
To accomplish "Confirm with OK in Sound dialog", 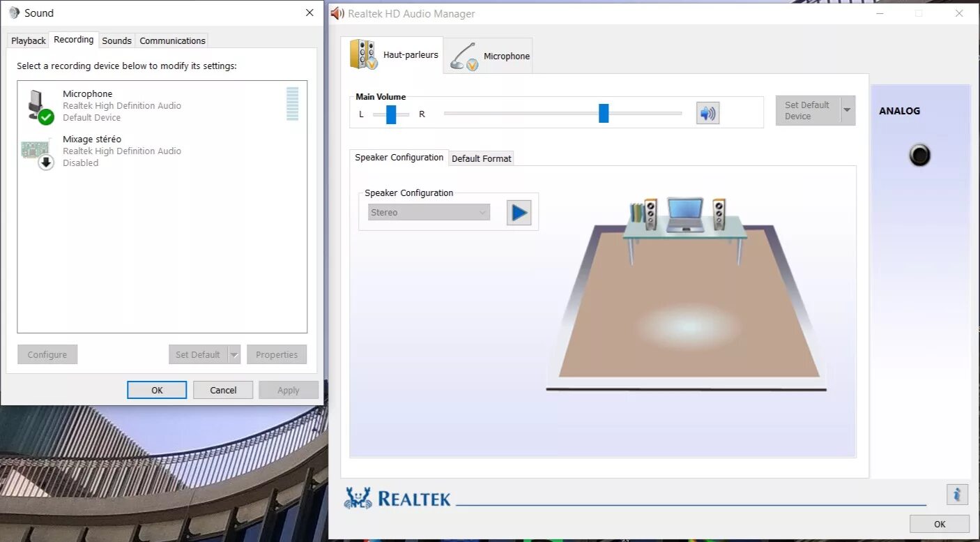I will 157,390.
